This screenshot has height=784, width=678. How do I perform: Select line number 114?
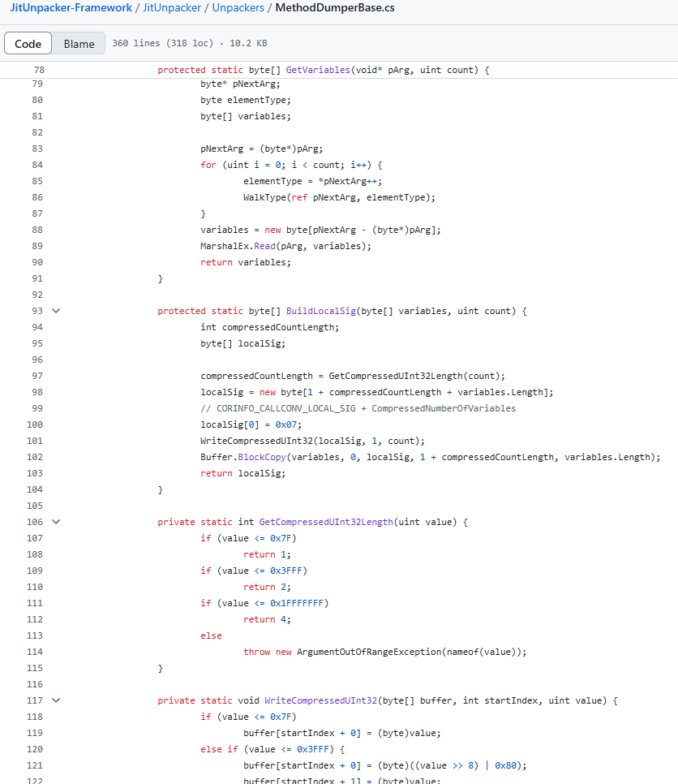[35, 652]
